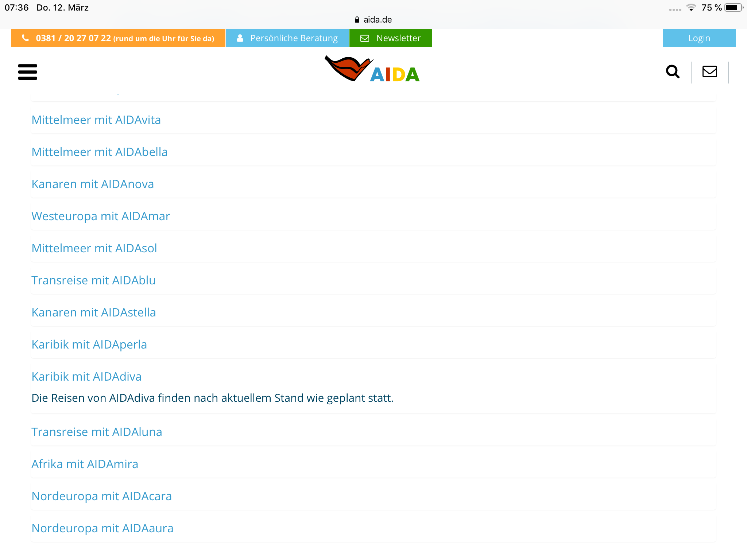
Task: Open Westeuropa mit AIDAmar details
Action: (101, 216)
